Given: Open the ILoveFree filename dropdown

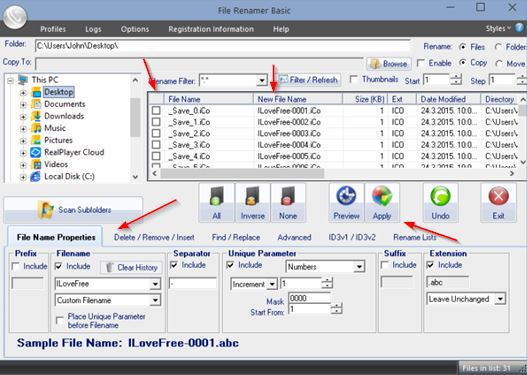Looking at the screenshot, I should pyautogui.click(x=155, y=284).
